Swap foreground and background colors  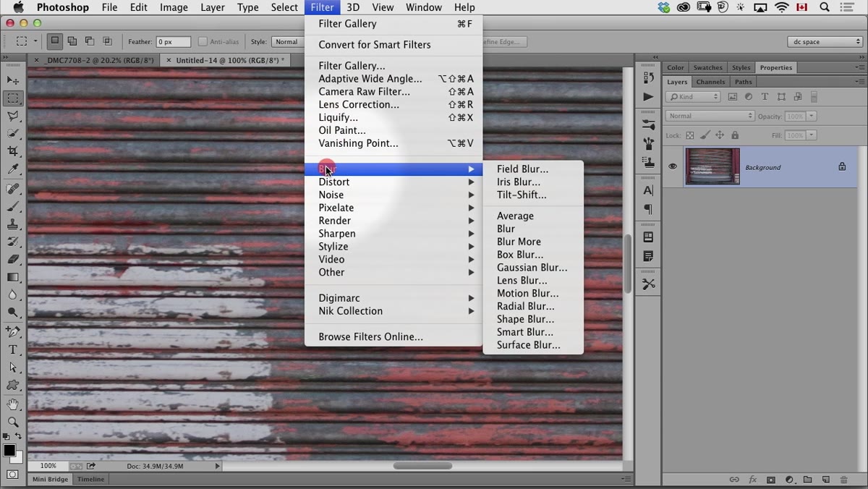pyautogui.click(x=19, y=437)
